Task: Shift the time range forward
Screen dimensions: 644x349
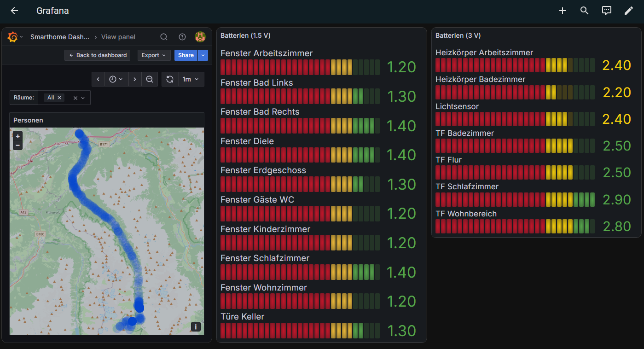Action: coord(134,79)
